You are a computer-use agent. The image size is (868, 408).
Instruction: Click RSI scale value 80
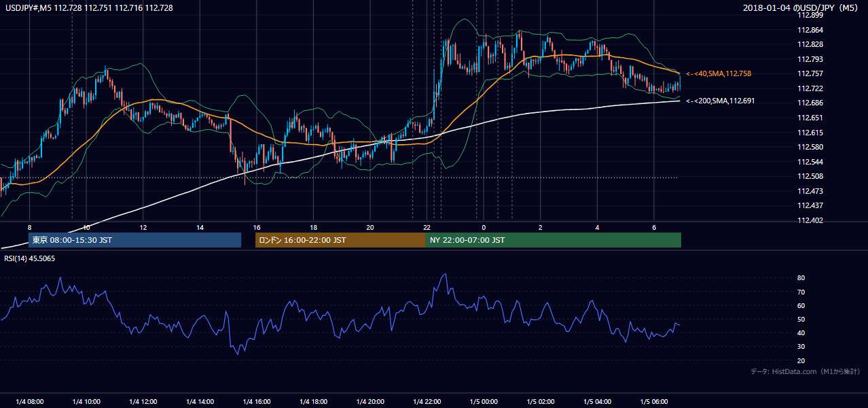point(801,278)
